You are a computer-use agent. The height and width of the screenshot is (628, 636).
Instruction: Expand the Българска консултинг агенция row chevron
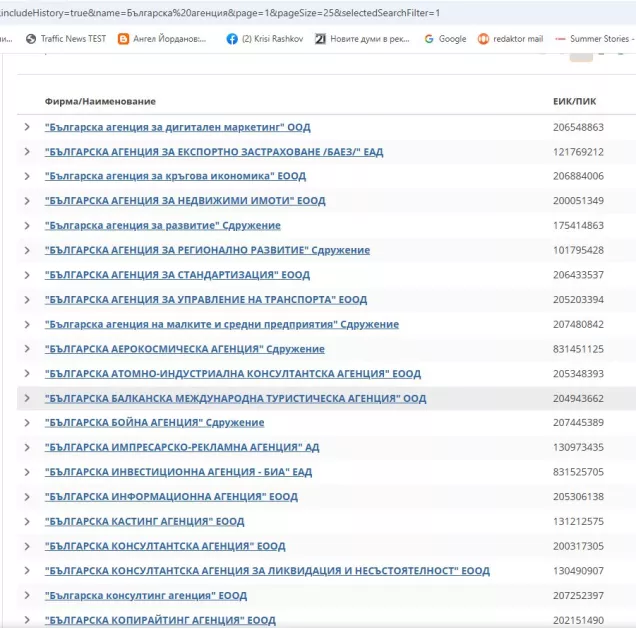coord(27,595)
